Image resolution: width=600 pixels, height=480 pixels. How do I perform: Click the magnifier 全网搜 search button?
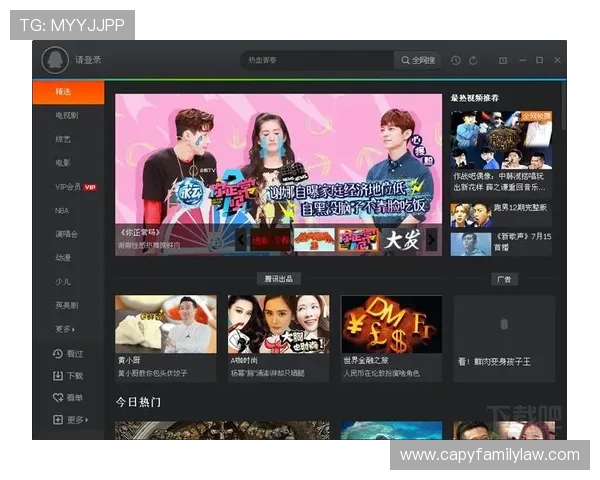tap(417, 60)
